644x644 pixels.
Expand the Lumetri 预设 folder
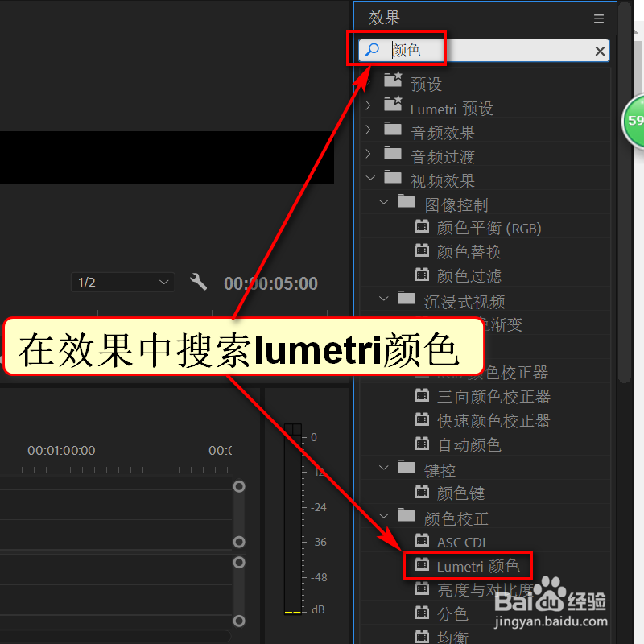369,105
